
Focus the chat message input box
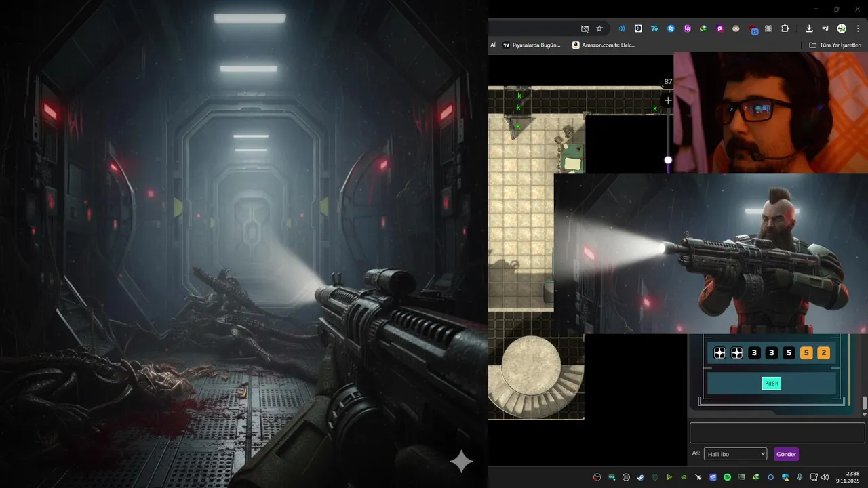tap(777, 433)
